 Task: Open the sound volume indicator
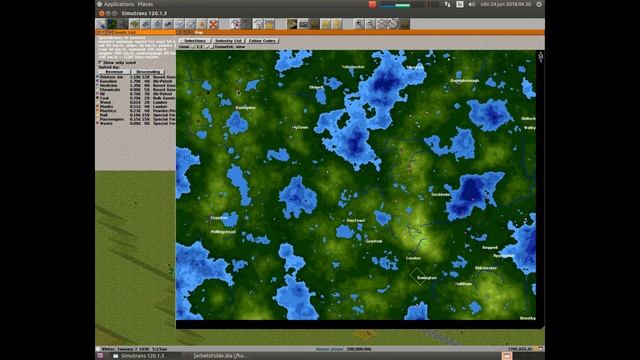(471, 4)
